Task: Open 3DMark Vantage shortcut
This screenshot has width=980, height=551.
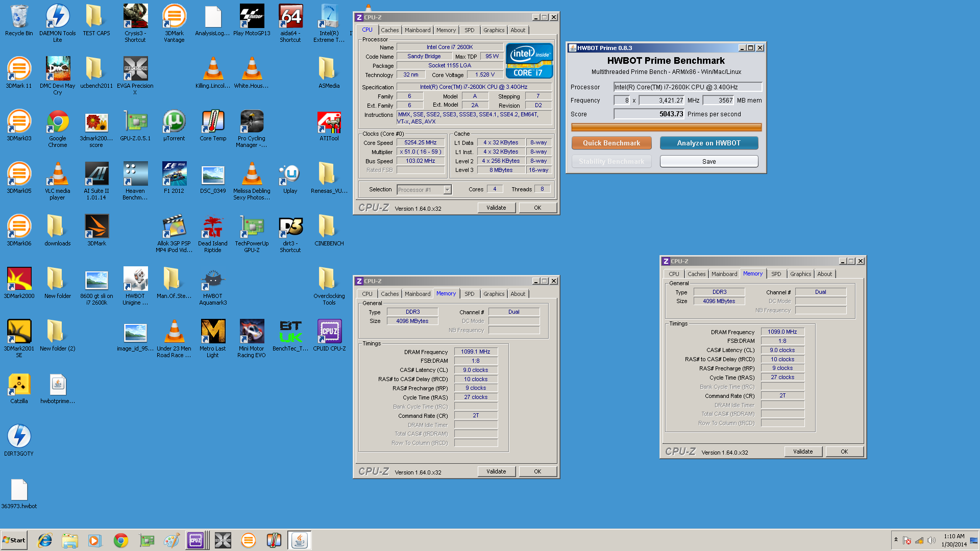Action: coord(174,23)
